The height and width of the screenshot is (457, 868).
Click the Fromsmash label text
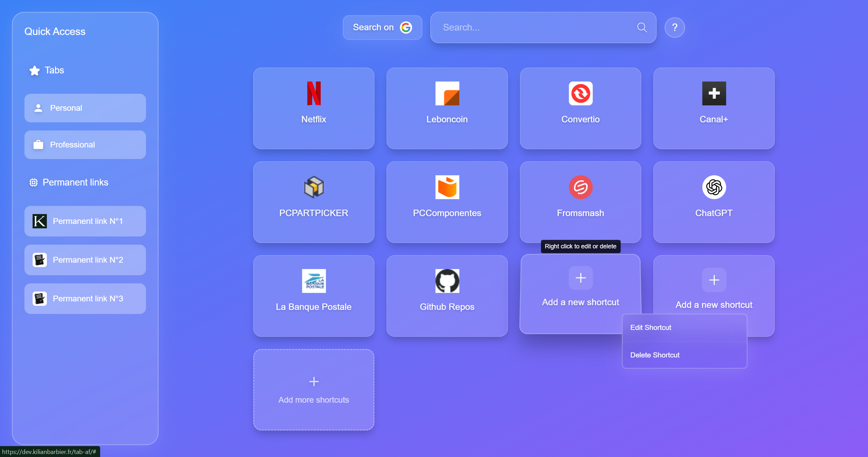coord(580,213)
